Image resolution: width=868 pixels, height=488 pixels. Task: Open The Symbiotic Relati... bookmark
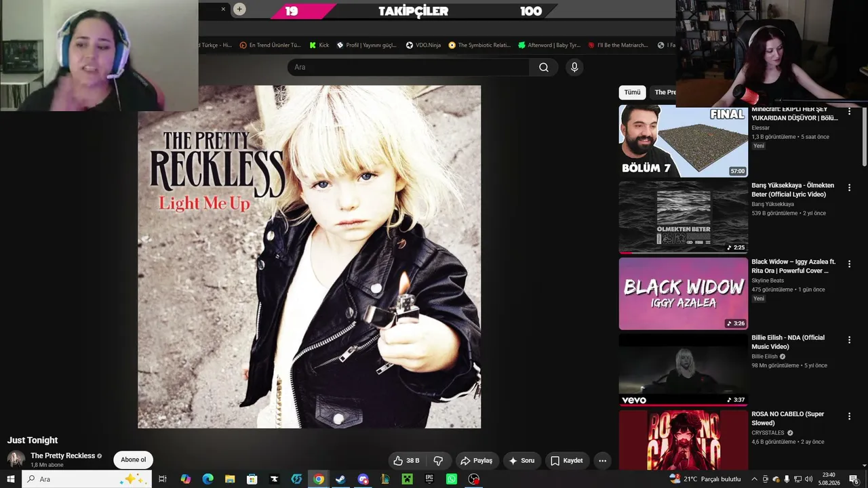coord(479,45)
